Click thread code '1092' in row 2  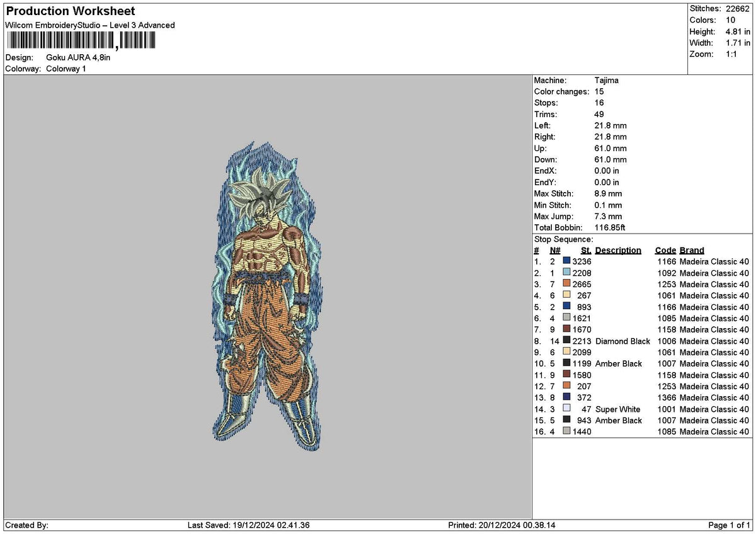[x=667, y=273]
